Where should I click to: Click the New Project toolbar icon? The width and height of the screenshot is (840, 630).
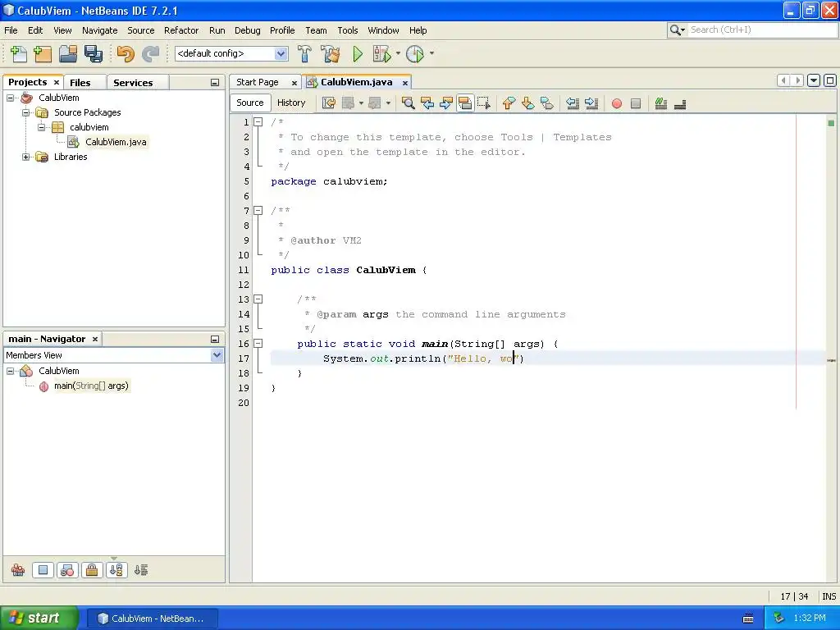[43, 53]
